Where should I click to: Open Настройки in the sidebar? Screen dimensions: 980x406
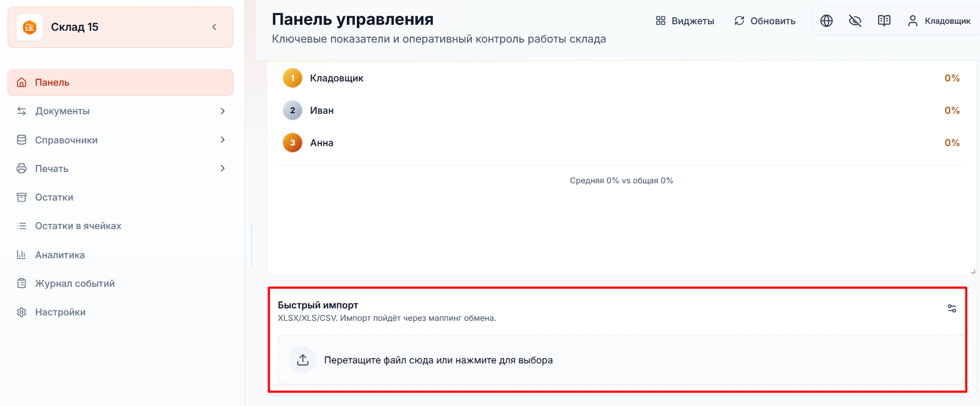pos(120,312)
